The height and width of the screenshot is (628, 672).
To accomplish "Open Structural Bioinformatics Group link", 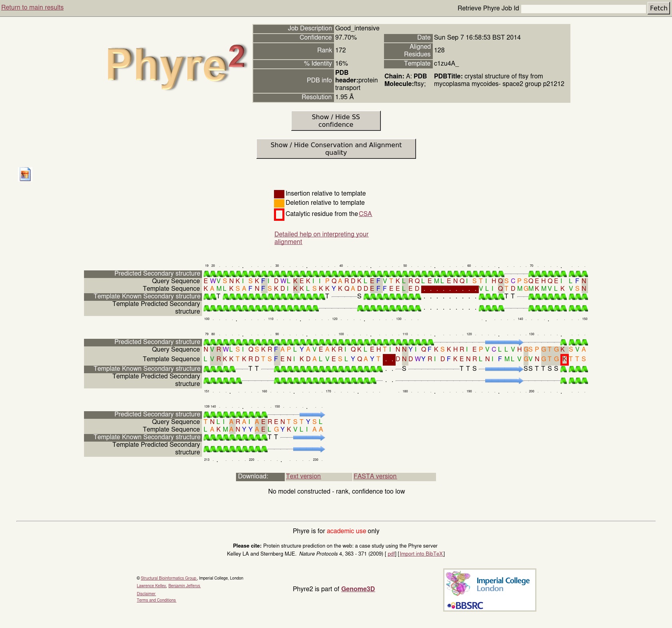I will click(x=168, y=578).
